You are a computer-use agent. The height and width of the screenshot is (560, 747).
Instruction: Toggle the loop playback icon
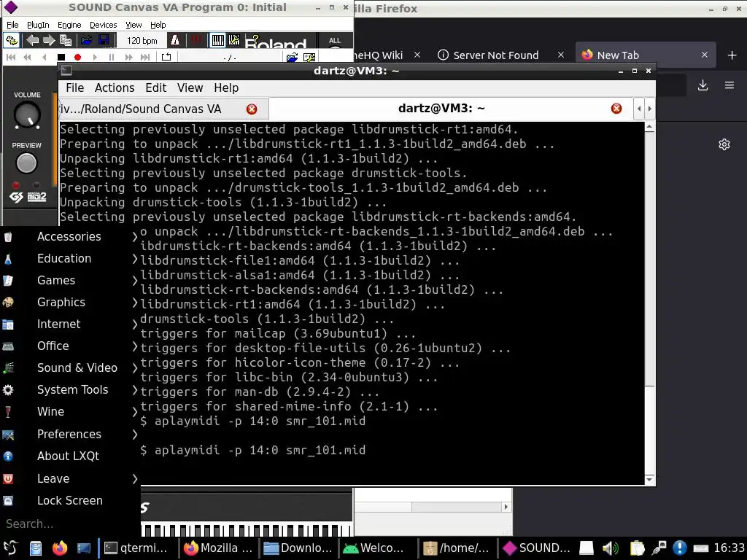pos(166,57)
